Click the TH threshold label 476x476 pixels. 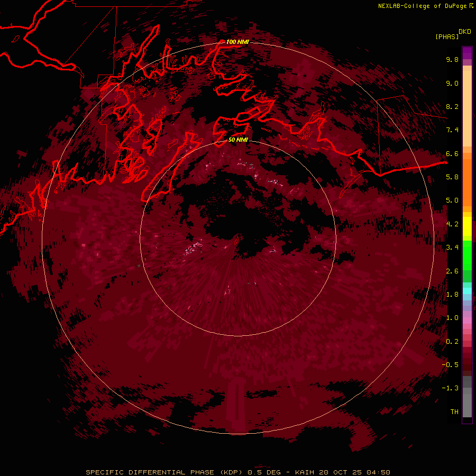454,412
